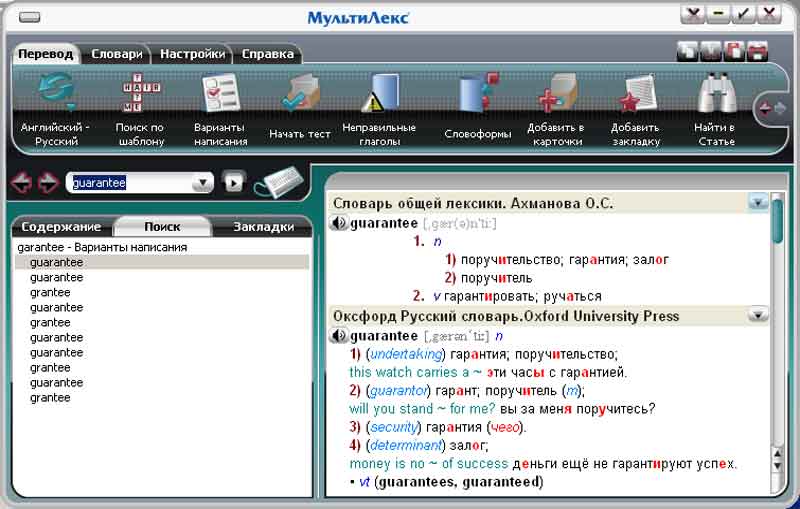Select the Поиск panel tab

(162, 227)
